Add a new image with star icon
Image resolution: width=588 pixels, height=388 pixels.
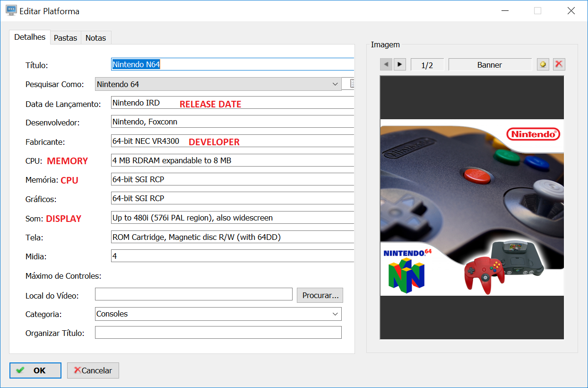(543, 64)
